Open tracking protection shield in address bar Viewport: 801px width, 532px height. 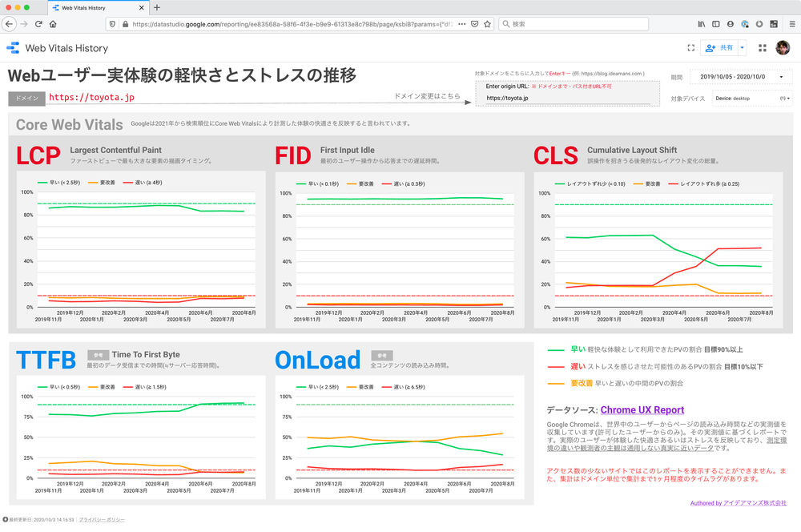[x=113, y=24]
